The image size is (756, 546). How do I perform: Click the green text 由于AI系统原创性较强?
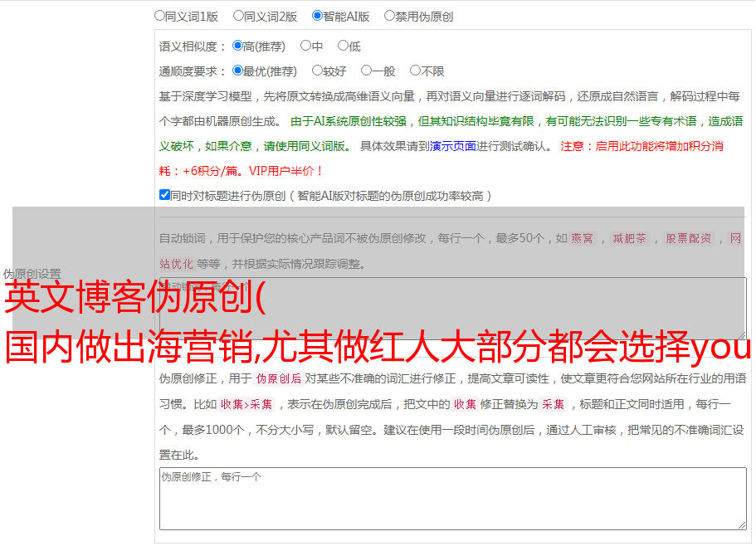point(348,121)
